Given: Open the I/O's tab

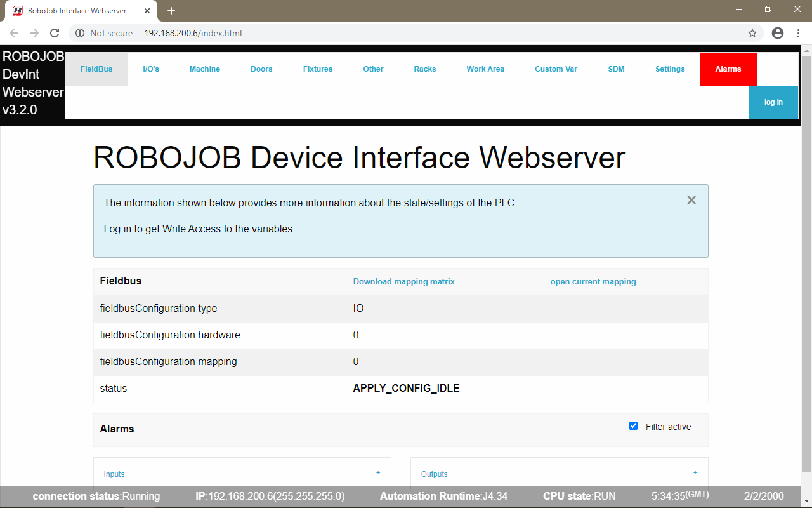Looking at the screenshot, I should [151, 69].
